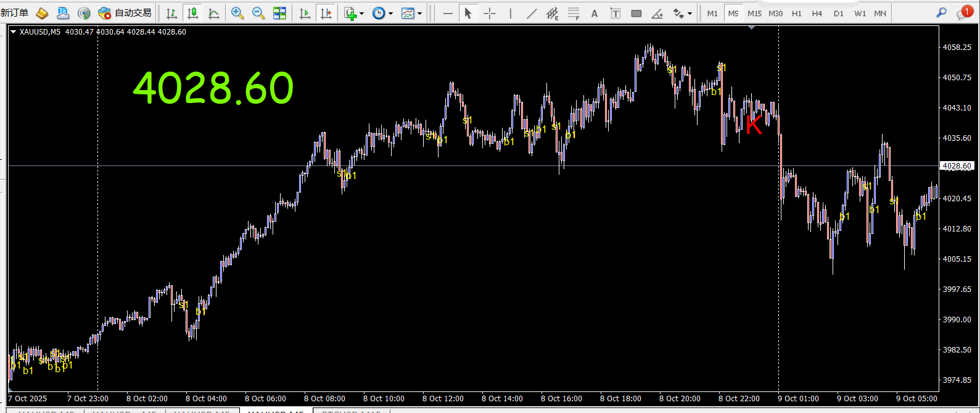Viewport: 980px width, 413px height.
Task: Select the text 'A' drawing tool
Action: click(595, 13)
